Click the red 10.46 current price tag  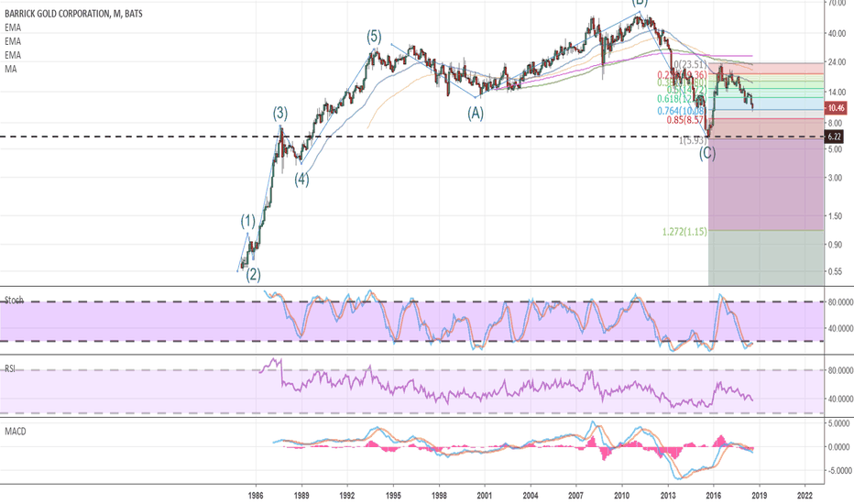[836, 108]
